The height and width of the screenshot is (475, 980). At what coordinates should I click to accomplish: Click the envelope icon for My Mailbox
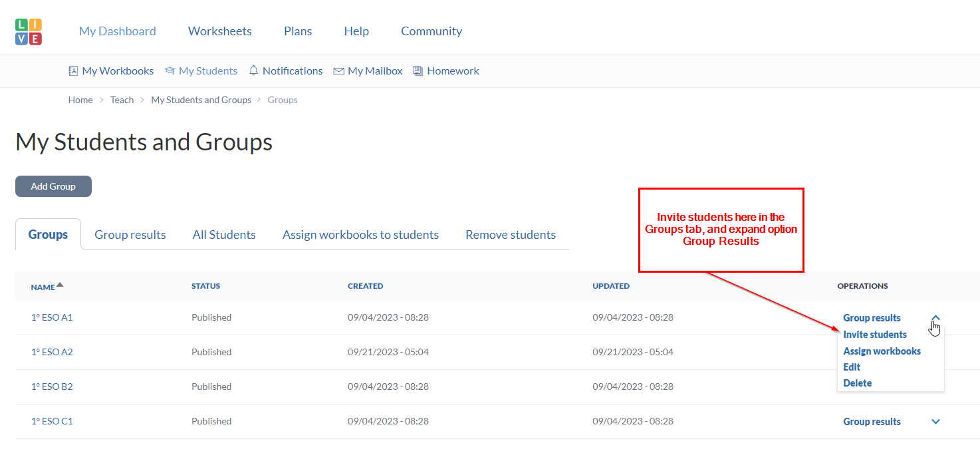click(338, 71)
